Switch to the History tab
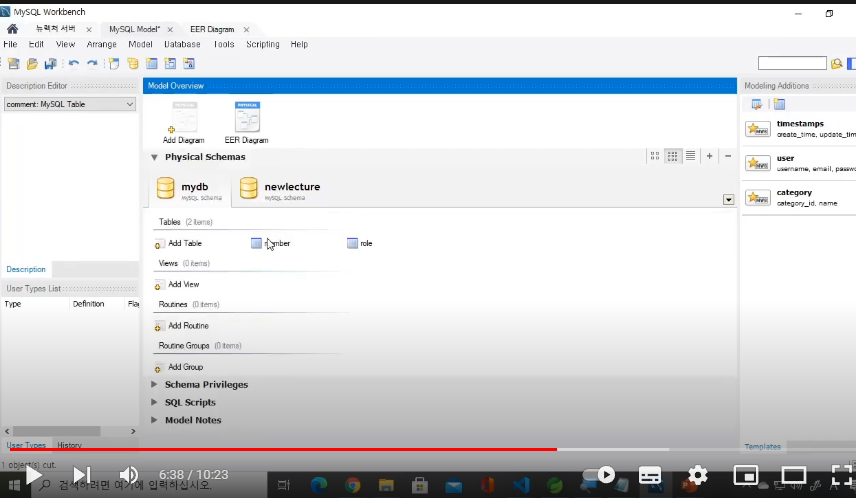Screen dimensions: 856x498 click(69, 445)
